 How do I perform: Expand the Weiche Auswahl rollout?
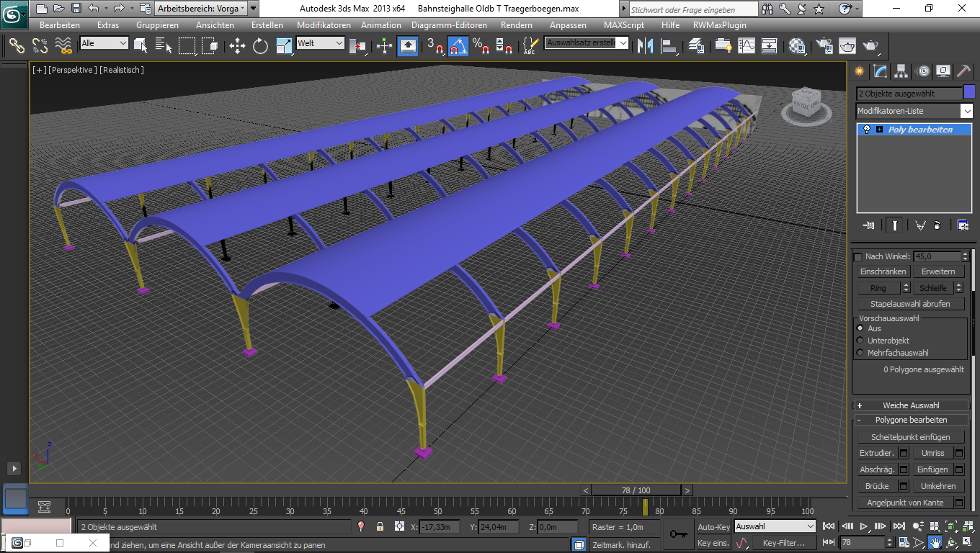(911, 405)
